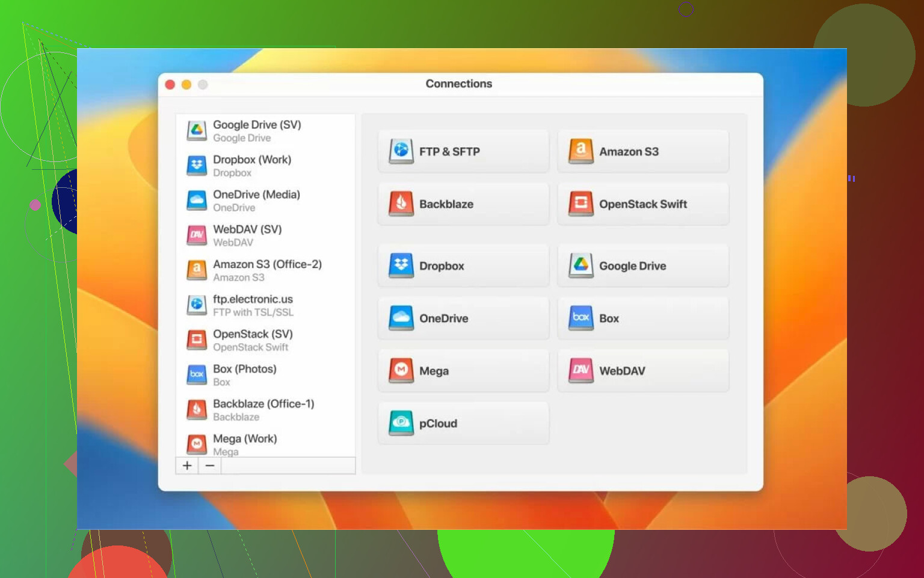This screenshot has width=924, height=578.
Task: Add a new connection with plus button
Action: pyautogui.click(x=187, y=465)
